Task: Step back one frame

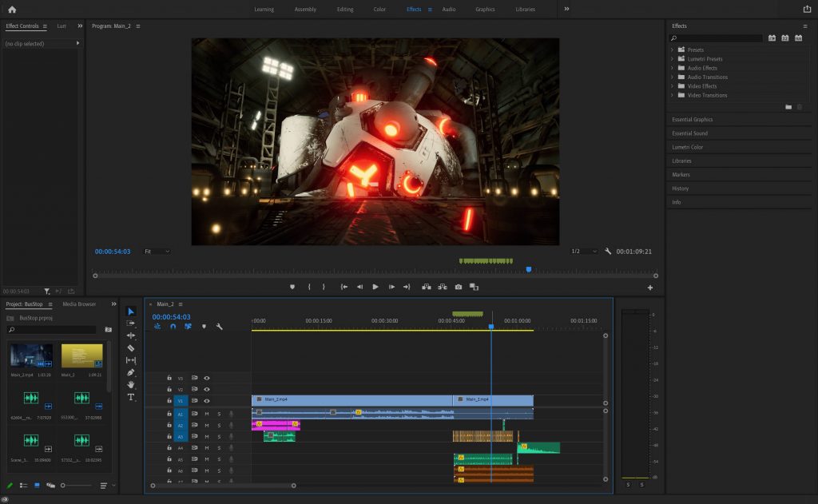Action: point(359,287)
